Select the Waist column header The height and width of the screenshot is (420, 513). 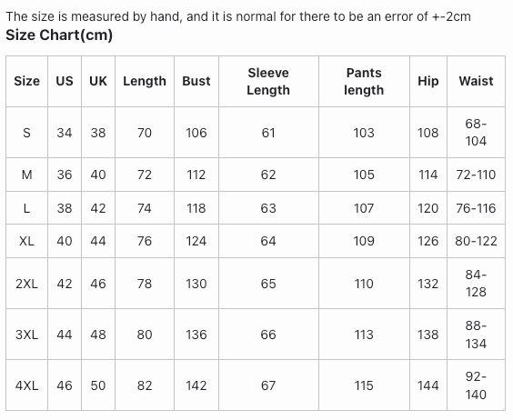(476, 81)
